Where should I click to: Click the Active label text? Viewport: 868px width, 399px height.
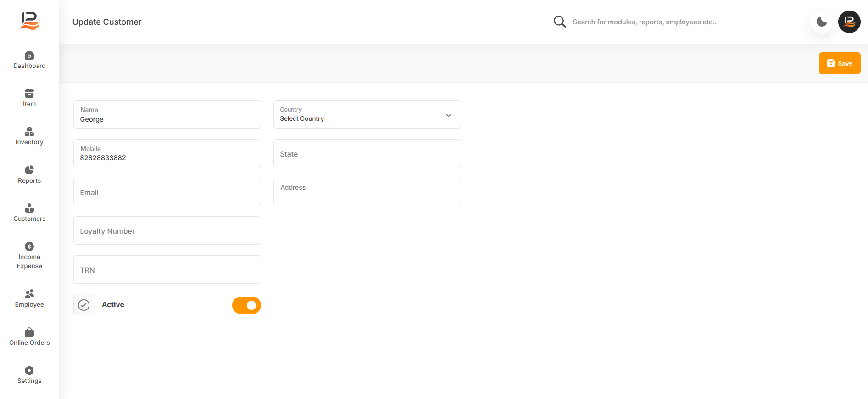(x=113, y=305)
